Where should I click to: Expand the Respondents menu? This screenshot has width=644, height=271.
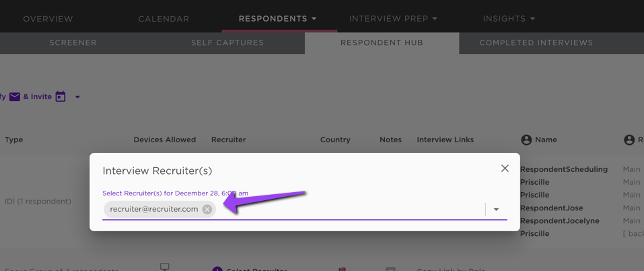[278, 19]
